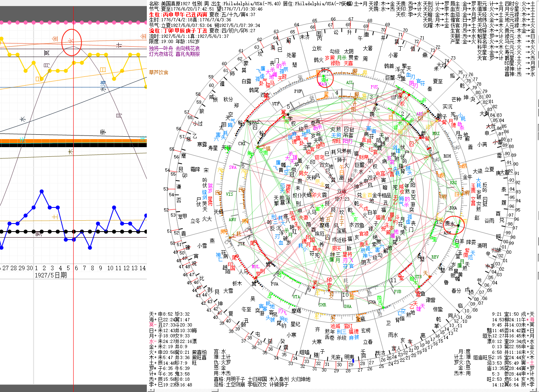Screen dimensions: 539x392
Task: Click the UTA label at chart bottom
Action: coord(296,297)
